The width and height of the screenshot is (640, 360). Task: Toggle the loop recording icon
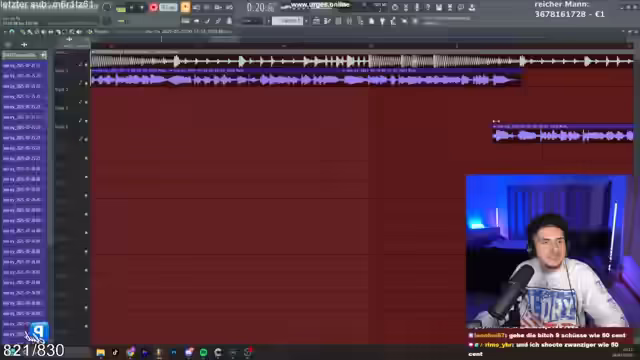pyautogui.click(x=229, y=7)
